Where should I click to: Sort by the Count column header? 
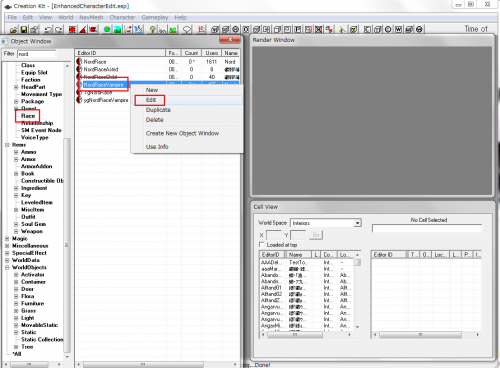coord(191,53)
